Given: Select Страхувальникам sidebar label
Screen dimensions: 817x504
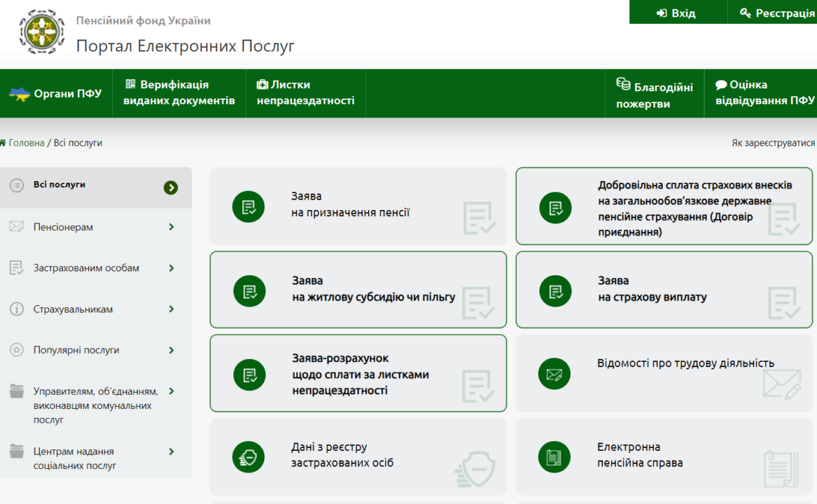Looking at the screenshot, I should (73, 309).
